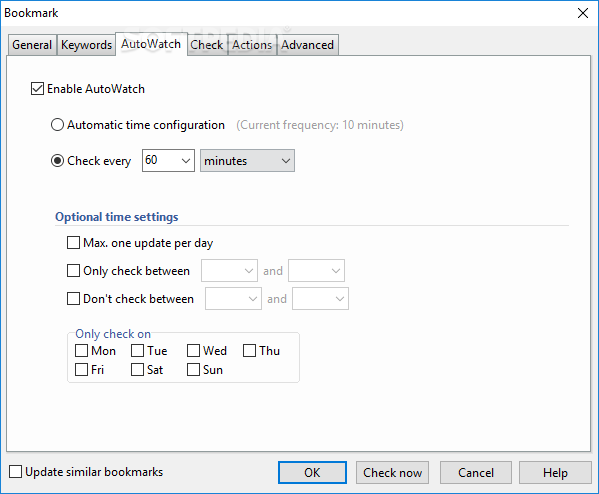Image resolution: width=599 pixels, height=494 pixels.
Task: Check the Fri day box
Action: pyautogui.click(x=81, y=369)
